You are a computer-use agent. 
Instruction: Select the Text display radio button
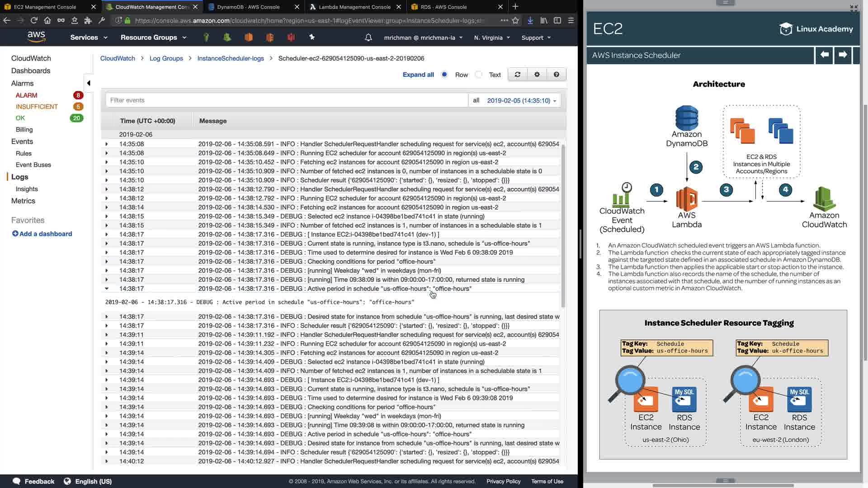pos(479,75)
